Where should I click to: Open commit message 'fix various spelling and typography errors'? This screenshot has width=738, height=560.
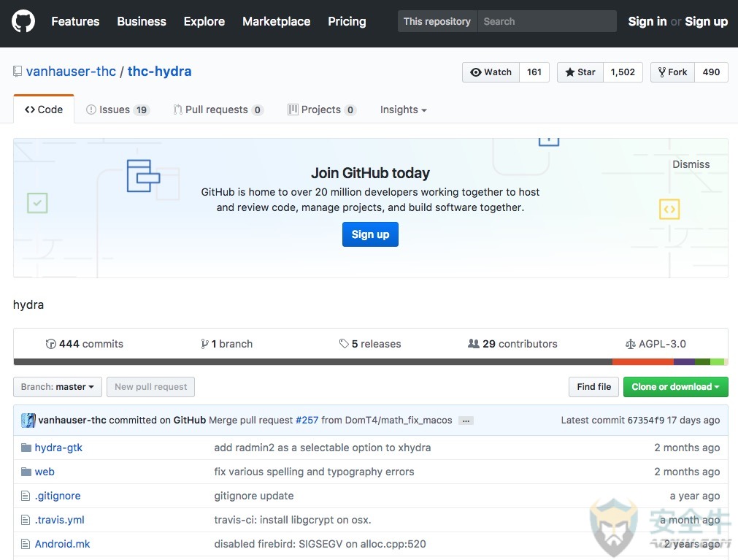[x=314, y=472]
